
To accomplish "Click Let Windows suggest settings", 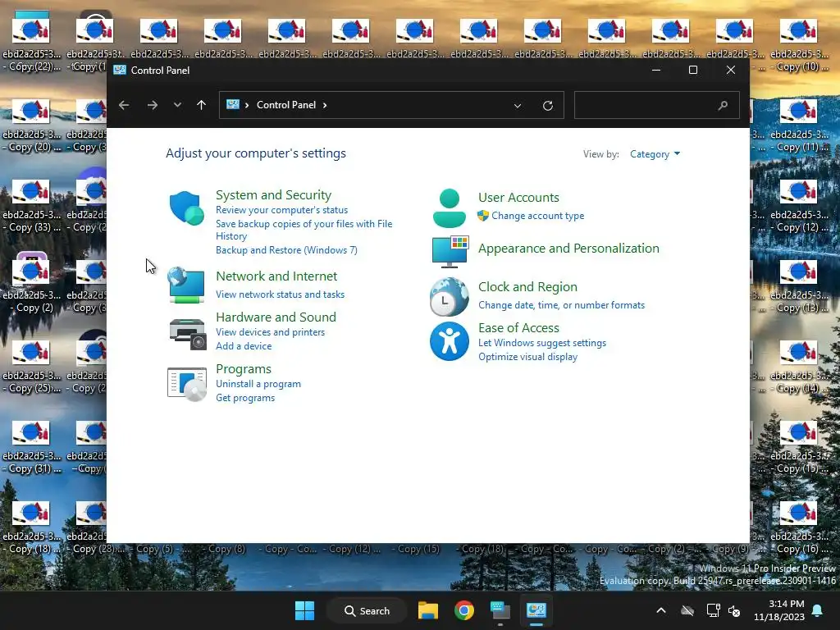I will click(x=542, y=343).
